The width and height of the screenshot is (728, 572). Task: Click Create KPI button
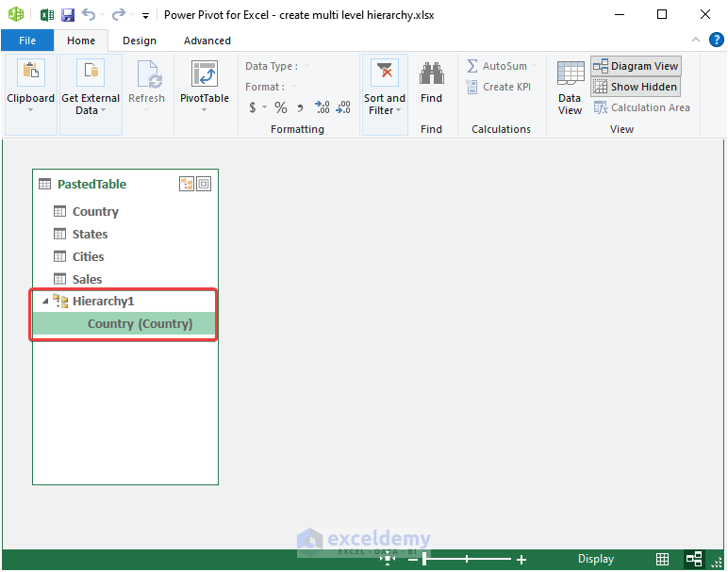[x=498, y=87]
